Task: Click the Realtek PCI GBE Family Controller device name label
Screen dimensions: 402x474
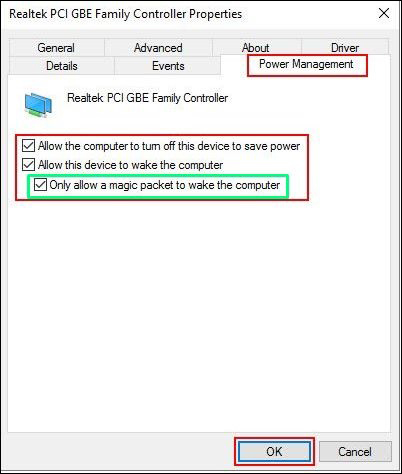Action: click(x=148, y=98)
